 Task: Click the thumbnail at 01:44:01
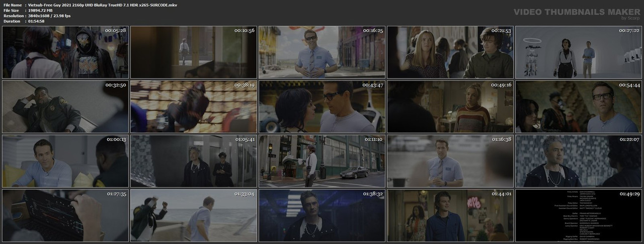(x=450, y=215)
